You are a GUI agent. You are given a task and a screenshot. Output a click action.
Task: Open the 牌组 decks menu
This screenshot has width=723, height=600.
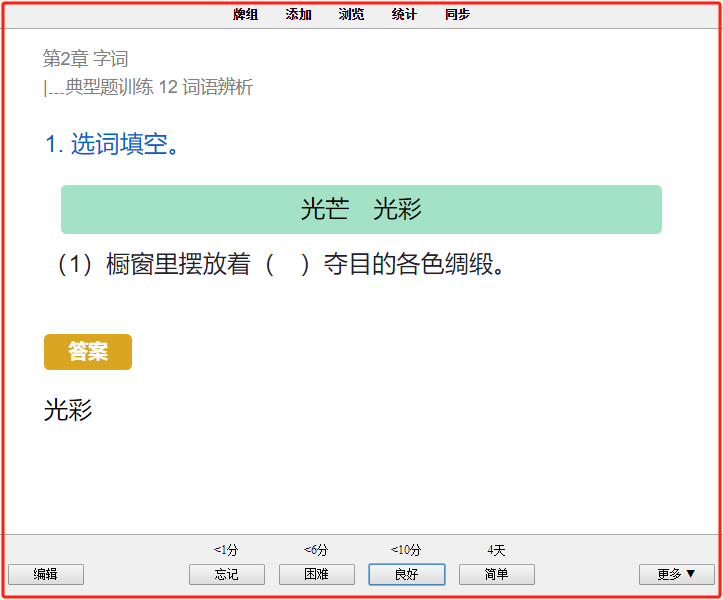click(245, 14)
